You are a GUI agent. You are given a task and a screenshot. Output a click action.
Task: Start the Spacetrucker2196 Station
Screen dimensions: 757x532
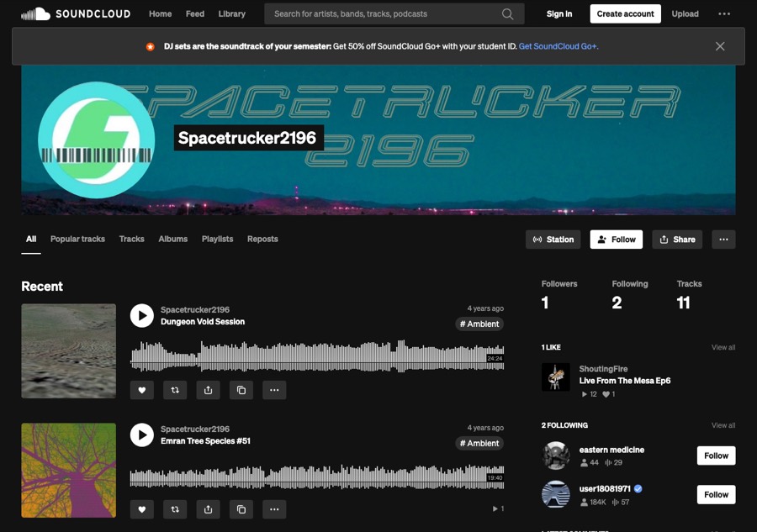click(x=553, y=240)
